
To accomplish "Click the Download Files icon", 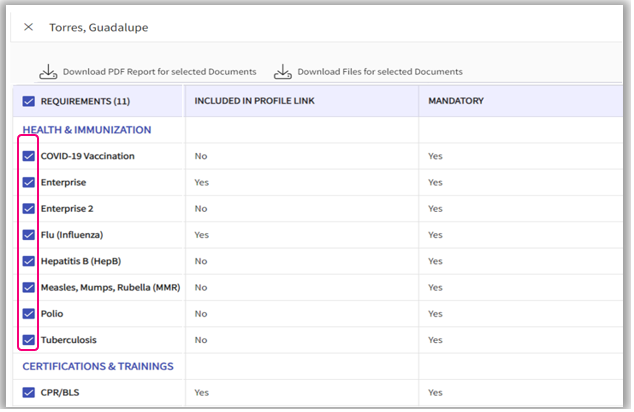I will pos(283,71).
